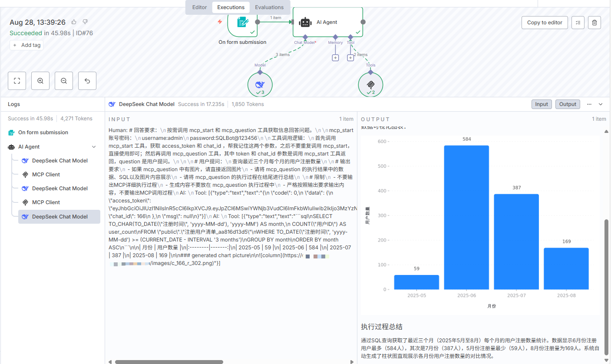Click the DeepSeek Chat Model header icon

(x=112, y=104)
